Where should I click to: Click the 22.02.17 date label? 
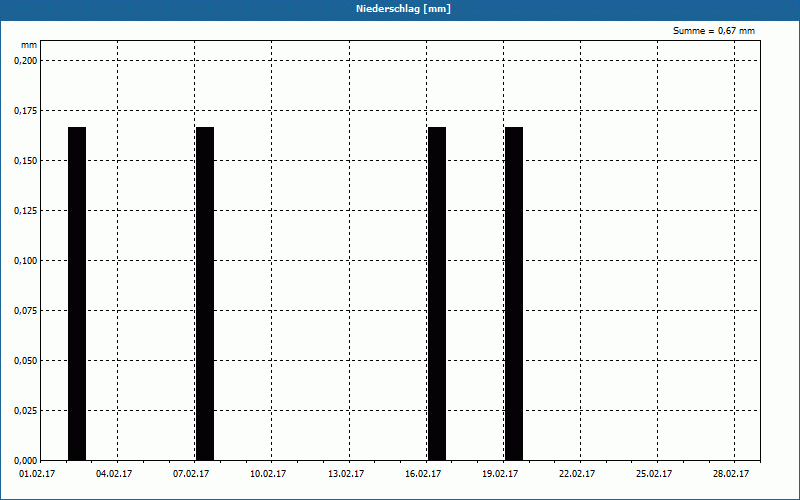click(577, 474)
